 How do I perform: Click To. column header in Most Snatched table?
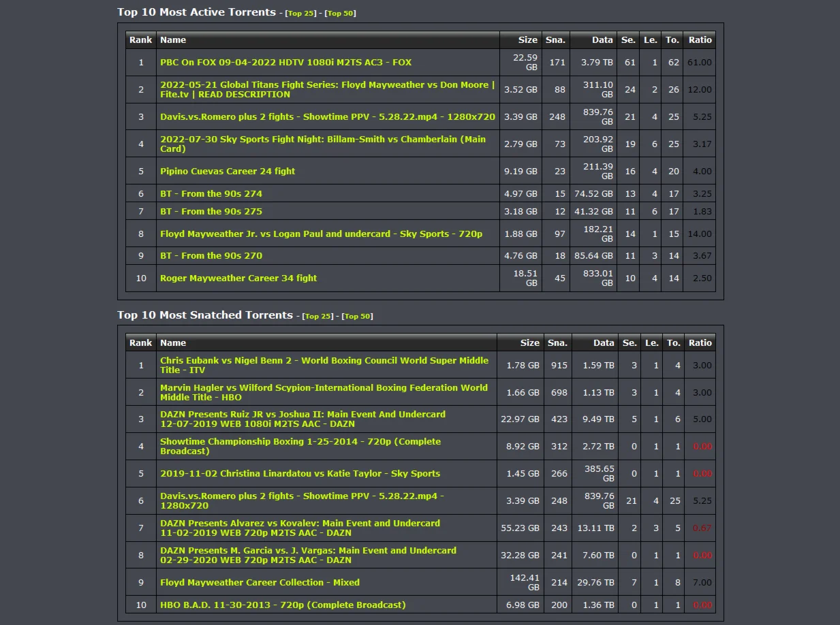[673, 342]
